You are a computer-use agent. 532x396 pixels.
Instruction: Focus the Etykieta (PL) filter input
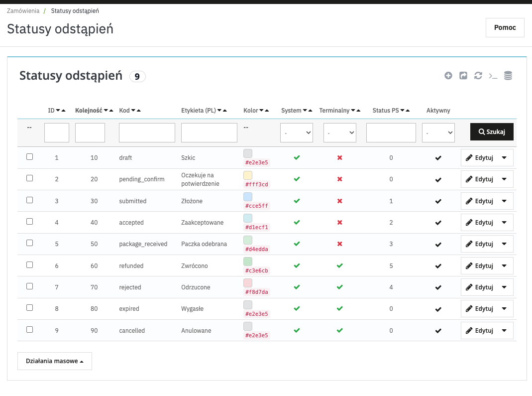coord(209,132)
